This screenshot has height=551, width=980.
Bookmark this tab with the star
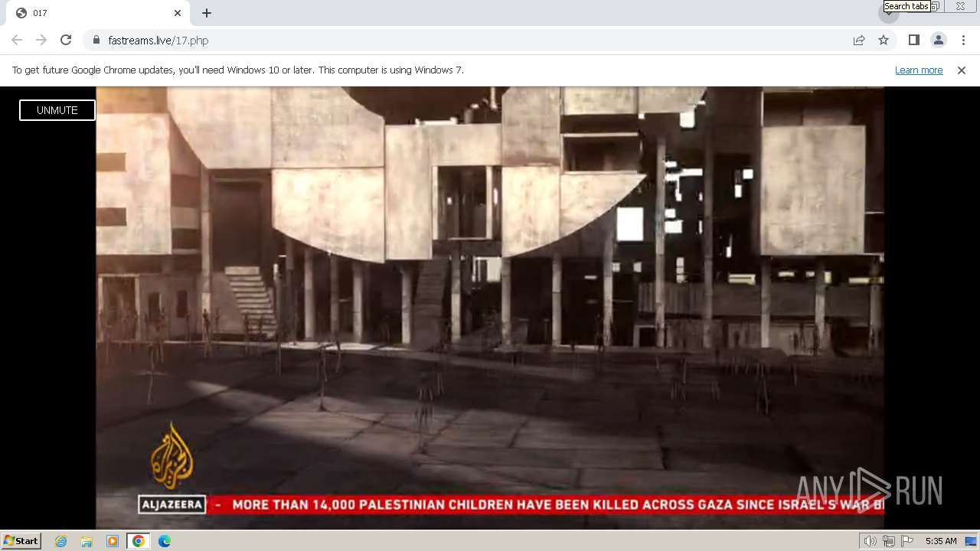[884, 40]
